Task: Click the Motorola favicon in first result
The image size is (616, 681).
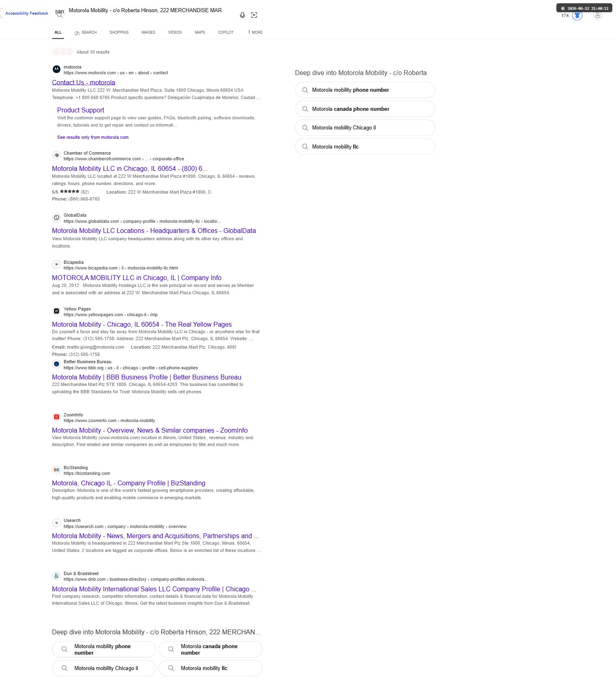Action: click(x=56, y=69)
